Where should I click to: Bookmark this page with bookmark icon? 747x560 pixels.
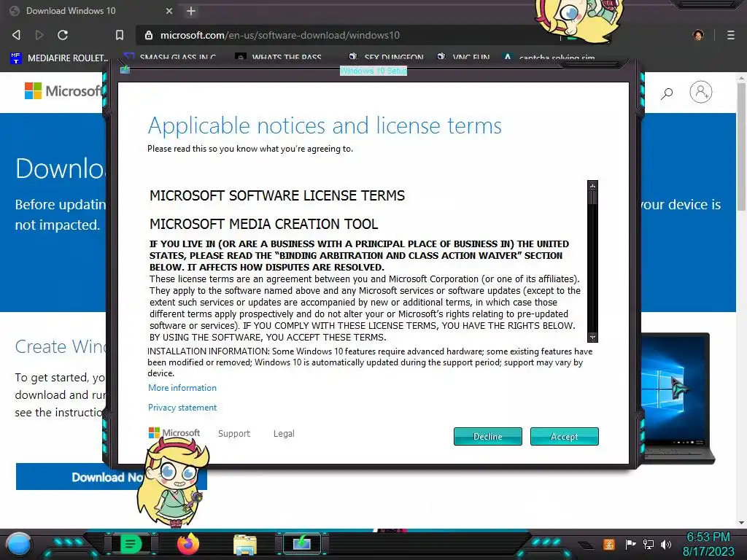(x=120, y=35)
